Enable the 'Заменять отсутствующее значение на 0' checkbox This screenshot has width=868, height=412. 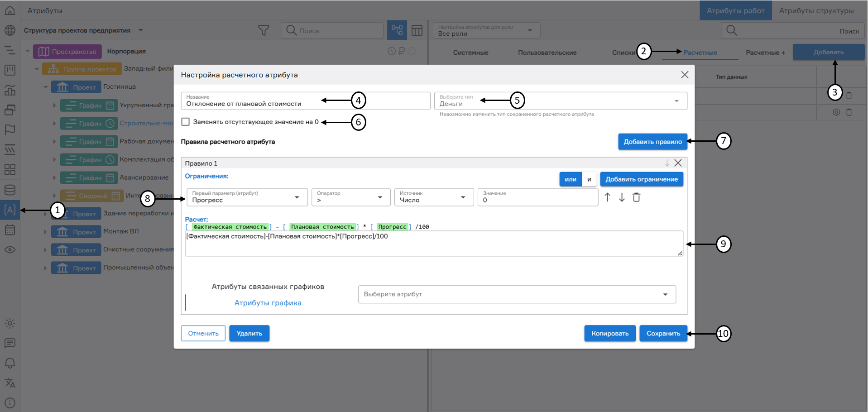click(x=185, y=121)
